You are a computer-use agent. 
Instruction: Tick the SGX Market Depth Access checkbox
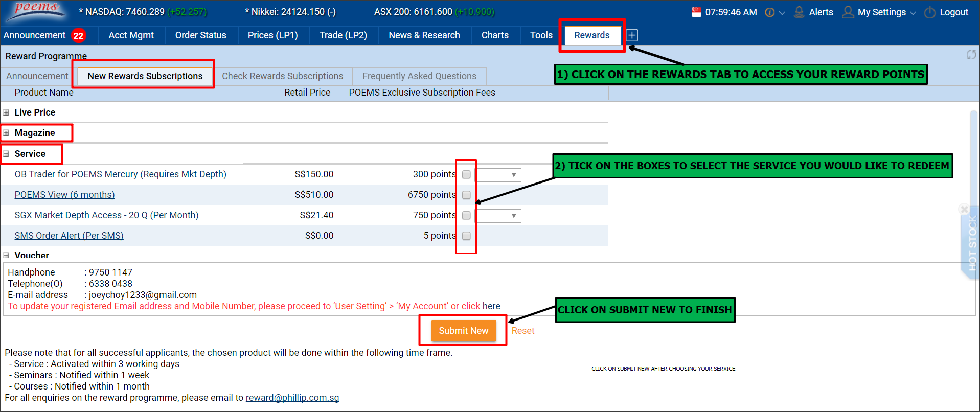466,215
